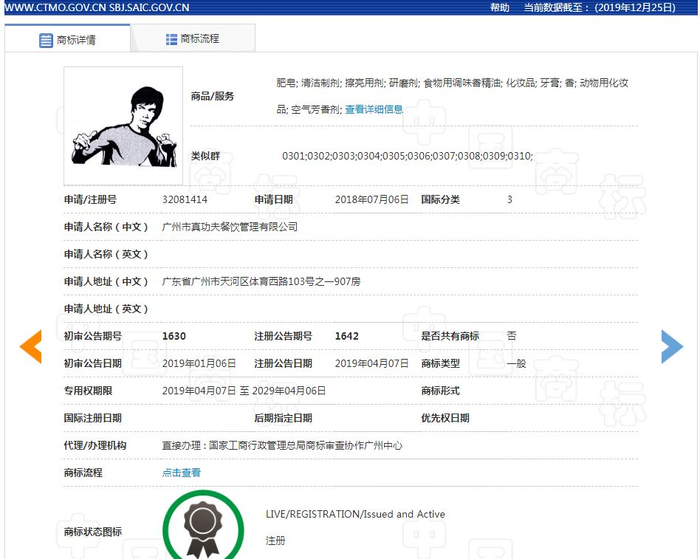The image size is (700, 559).
Task: Click the 帮助 help link in header
Action: coord(500,8)
